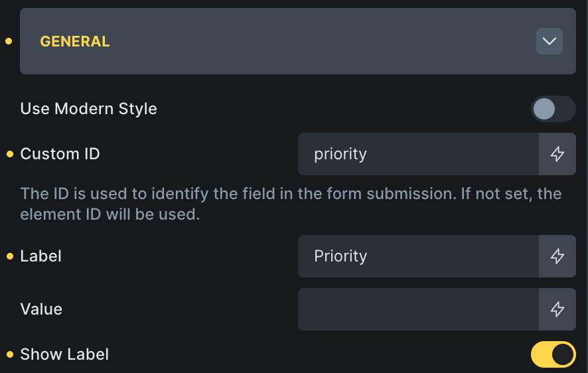Click the 'Show Label' setting text
588x373 pixels.
point(64,354)
